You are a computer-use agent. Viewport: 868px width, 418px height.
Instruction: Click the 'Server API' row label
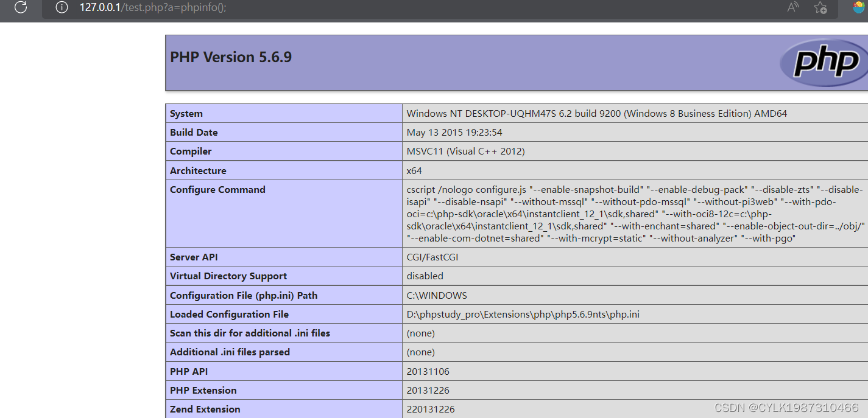pyautogui.click(x=194, y=257)
